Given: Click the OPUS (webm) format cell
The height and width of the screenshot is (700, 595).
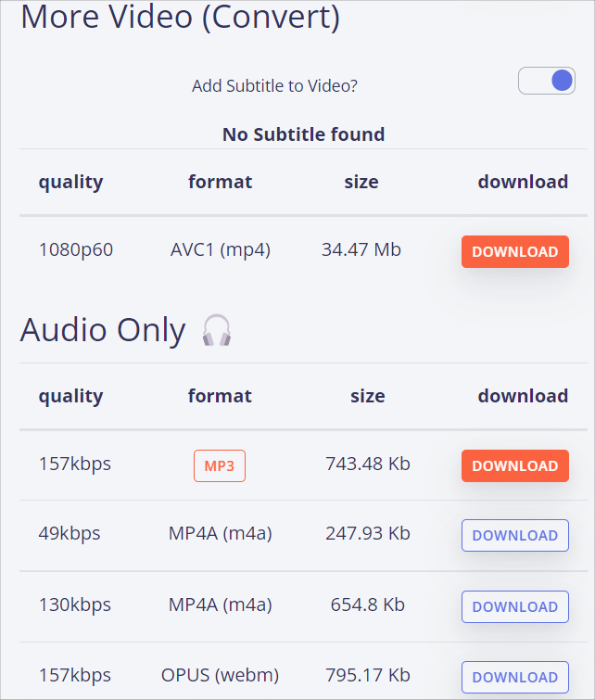Looking at the screenshot, I should tap(220, 676).
